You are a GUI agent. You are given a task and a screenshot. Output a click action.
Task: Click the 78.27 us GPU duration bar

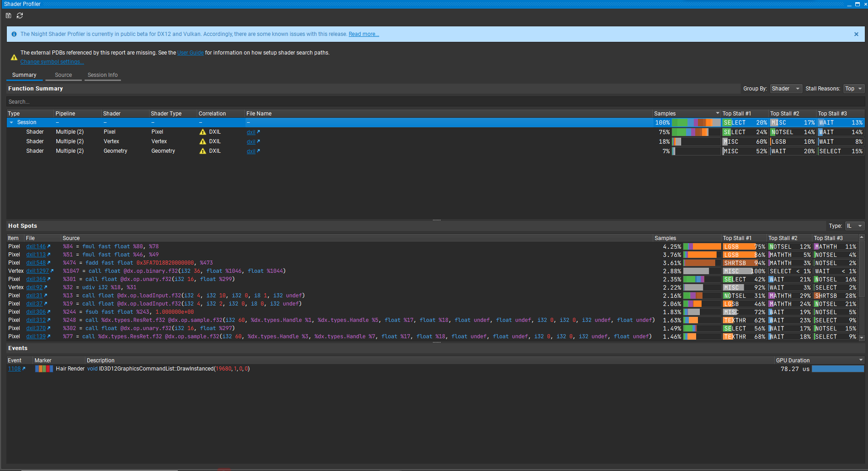point(838,369)
